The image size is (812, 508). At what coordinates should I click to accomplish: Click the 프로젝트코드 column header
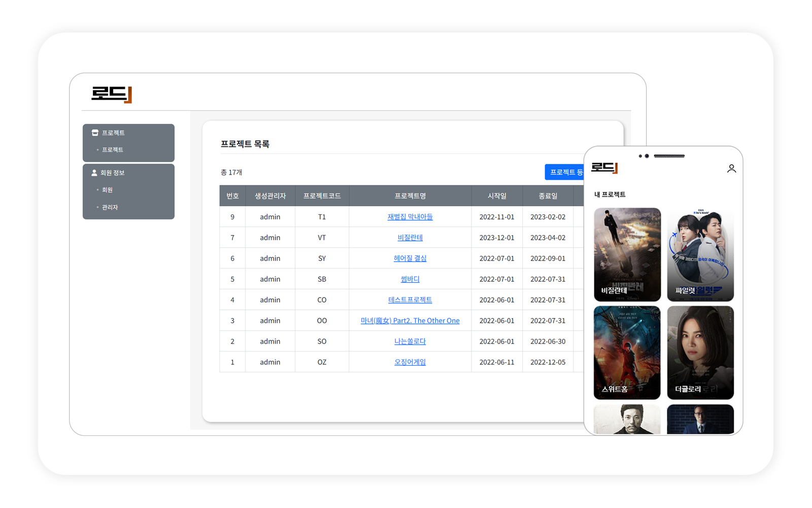pos(322,196)
